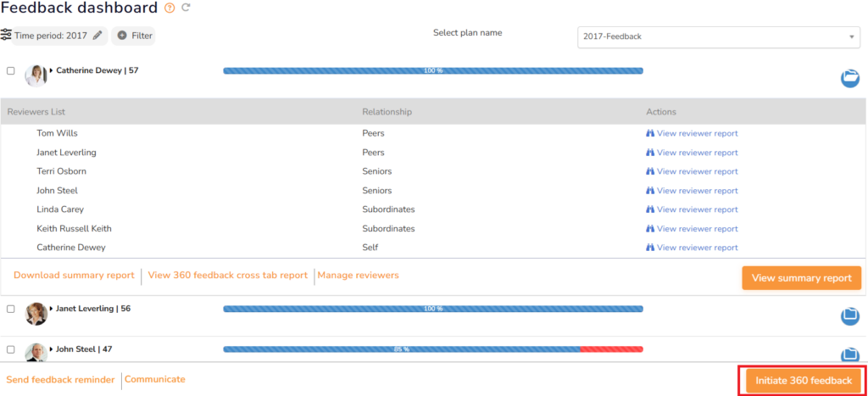Collapse Catherine Dewey's reviewer list
The image size is (868, 396).
pos(52,71)
